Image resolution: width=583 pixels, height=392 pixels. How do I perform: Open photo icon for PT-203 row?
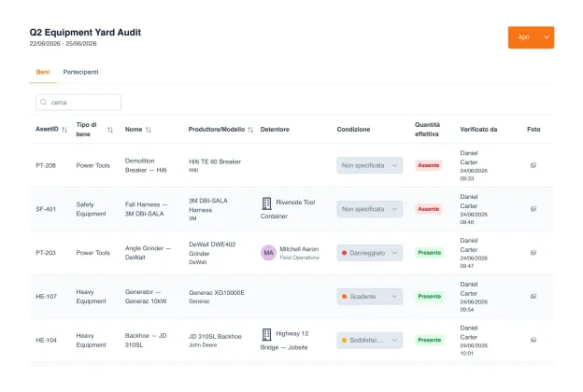click(533, 253)
